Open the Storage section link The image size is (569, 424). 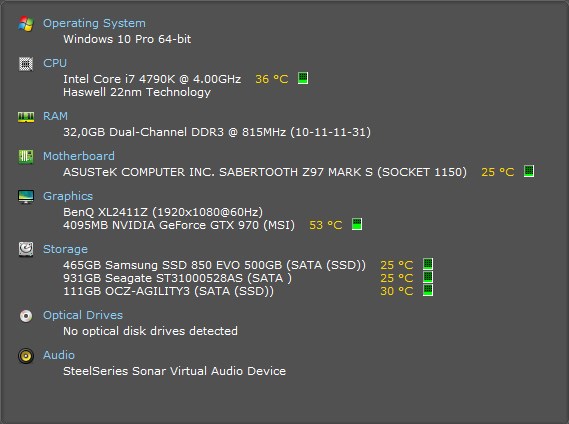coord(65,249)
